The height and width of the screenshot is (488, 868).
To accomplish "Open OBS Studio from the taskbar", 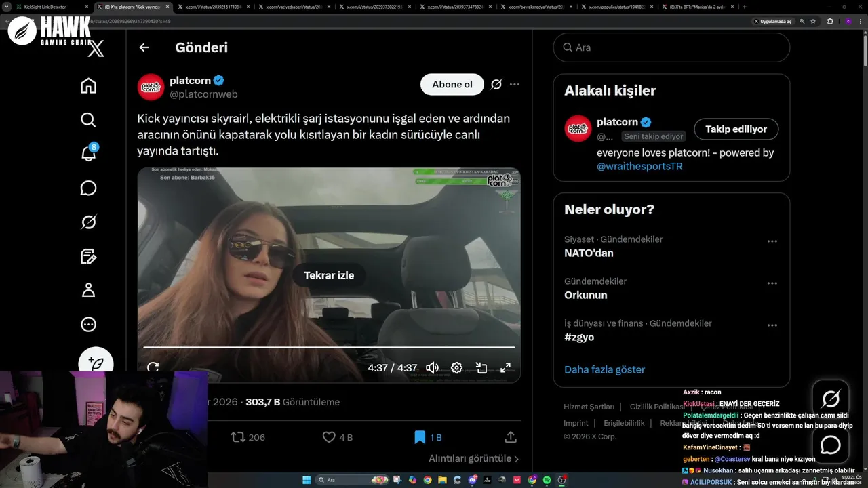I will pos(561,480).
